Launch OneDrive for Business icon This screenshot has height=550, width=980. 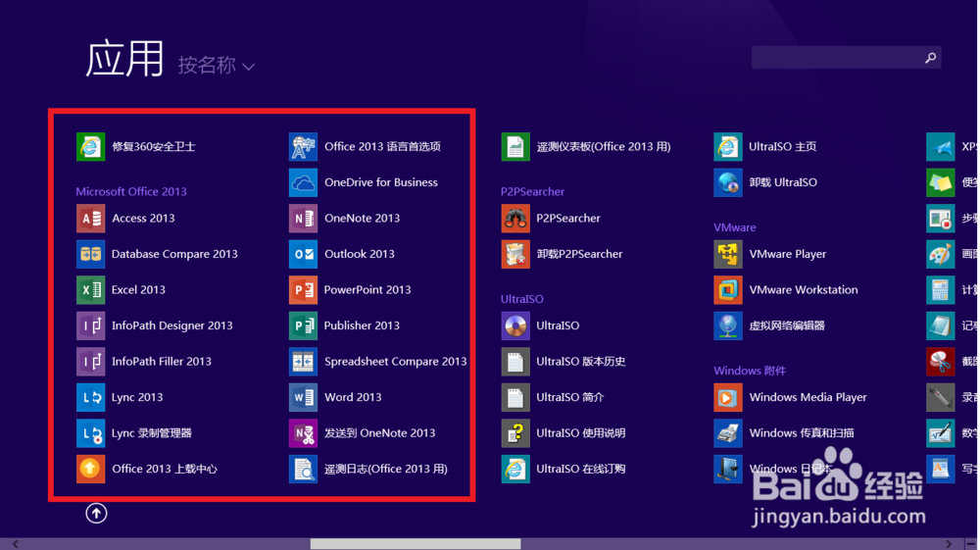point(303,182)
